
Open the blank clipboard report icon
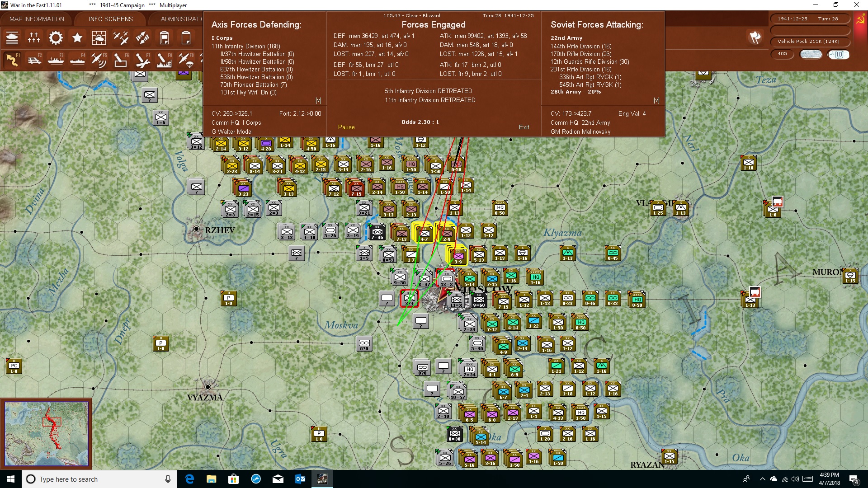tap(186, 38)
